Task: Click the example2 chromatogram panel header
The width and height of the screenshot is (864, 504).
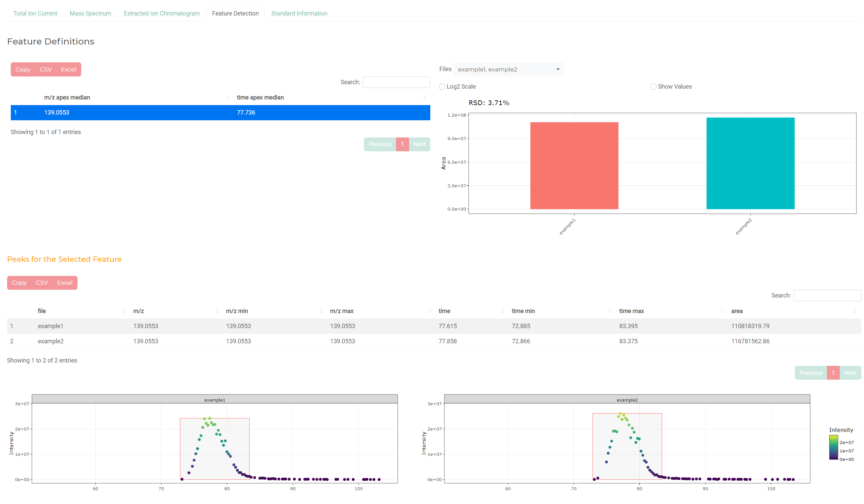Action: [627, 399]
